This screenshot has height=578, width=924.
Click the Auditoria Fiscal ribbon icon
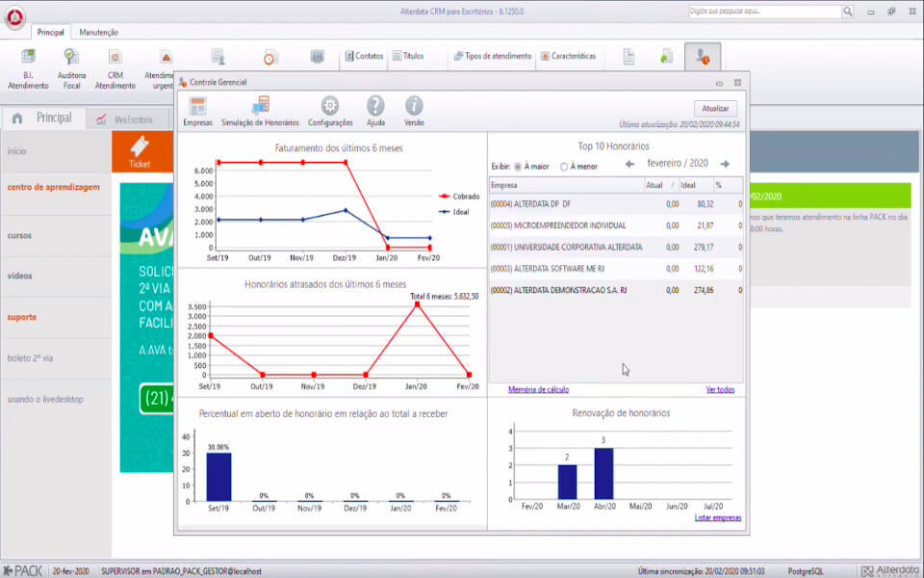point(71,69)
